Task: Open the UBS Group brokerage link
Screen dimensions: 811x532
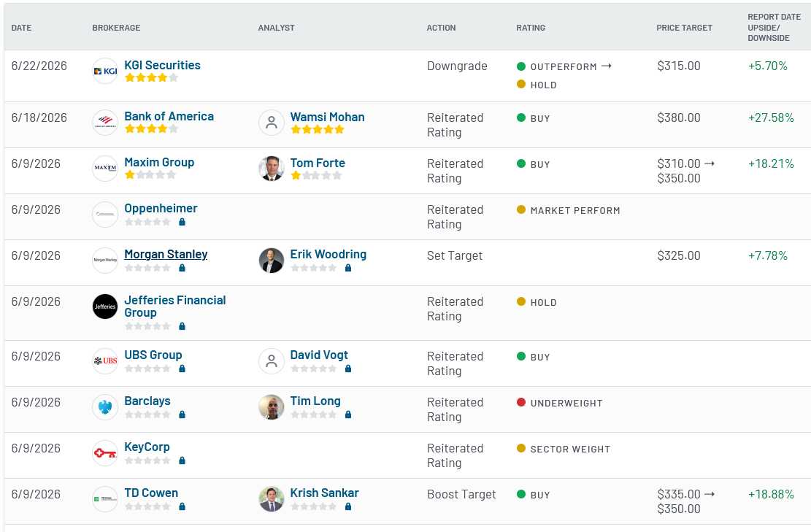Action: tap(153, 355)
